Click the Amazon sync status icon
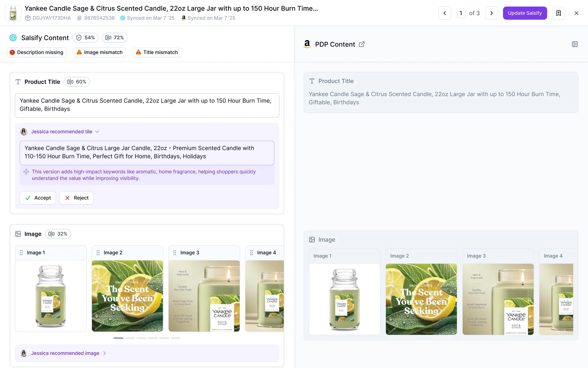The image size is (588, 368). [x=184, y=18]
